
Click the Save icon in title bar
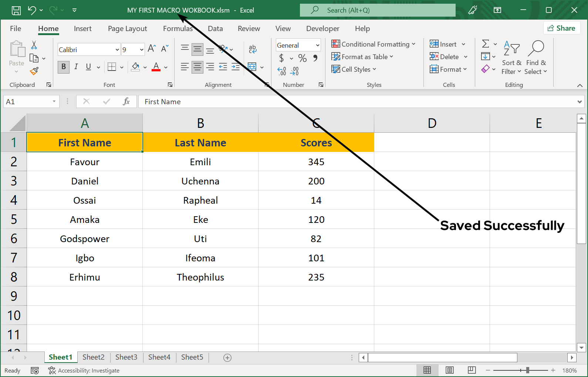click(x=16, y=10)
